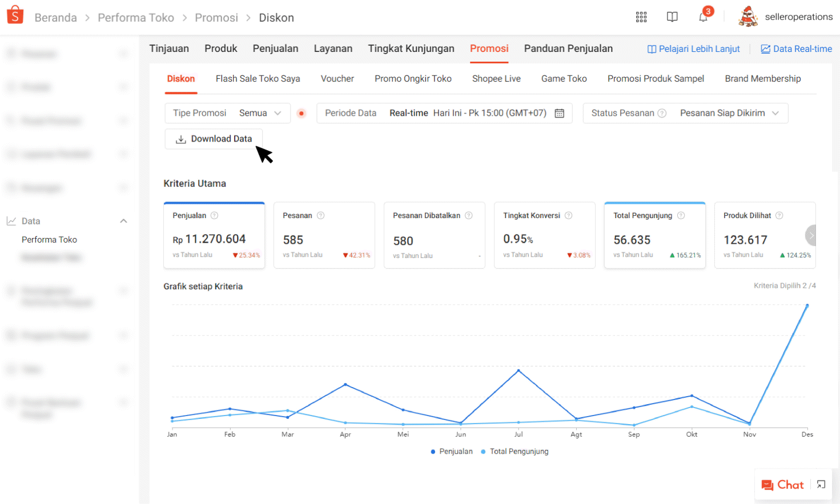This screenshot has height=504, width=840.
Task: Open the Pelajari Lebih Lanjut link
Action: pyautogui.click(x=693, y=49)
